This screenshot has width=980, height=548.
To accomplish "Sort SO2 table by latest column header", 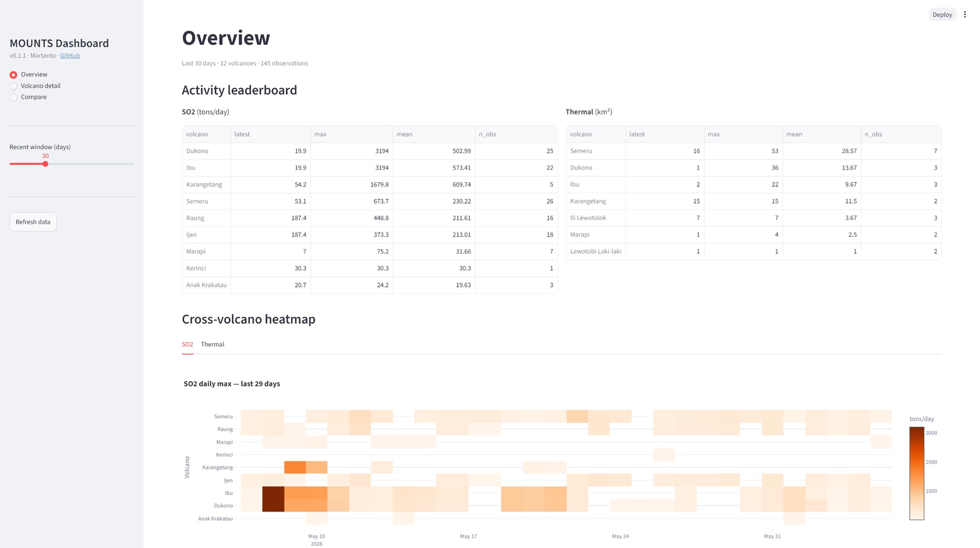I will 270,134.
